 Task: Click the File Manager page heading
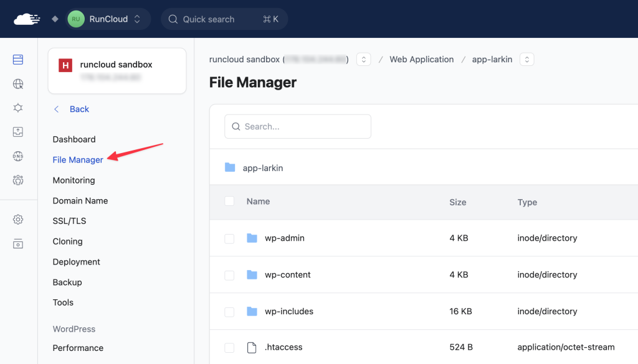pyautogui.click(x=253, y=83)
